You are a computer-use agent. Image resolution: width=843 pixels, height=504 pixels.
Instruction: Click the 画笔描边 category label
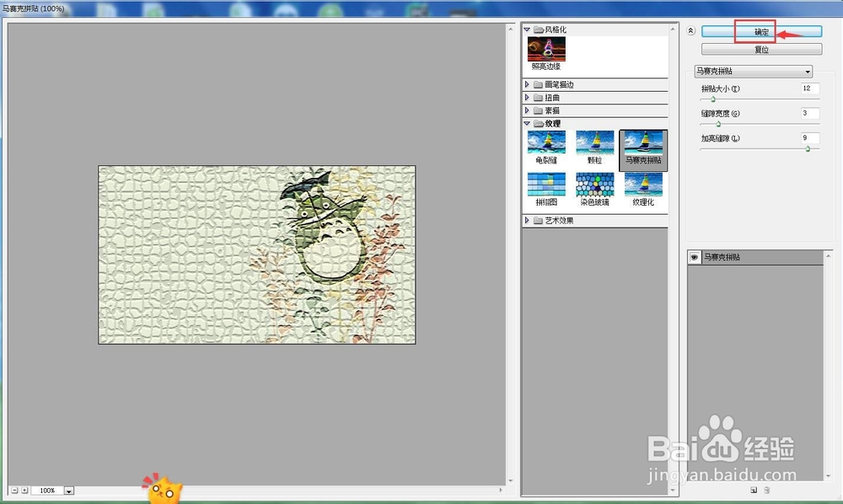tap(559, 84)
